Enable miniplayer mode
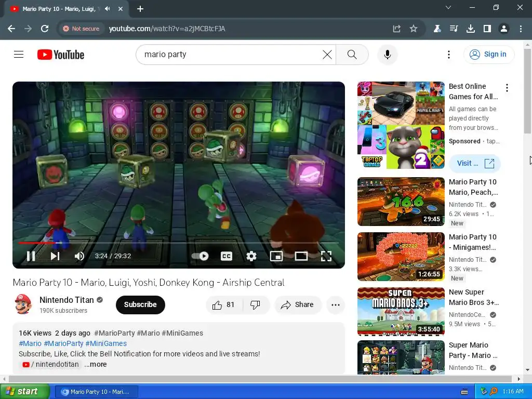The image size is (532, 399). click(x=276, y=256)
